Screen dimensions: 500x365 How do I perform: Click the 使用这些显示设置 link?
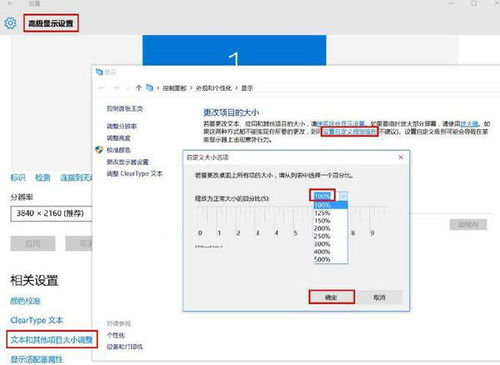click(x=340, y=124)
